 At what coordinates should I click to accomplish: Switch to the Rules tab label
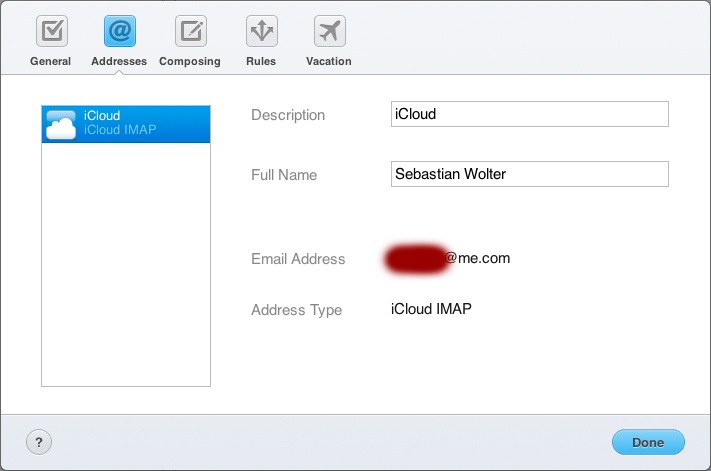pyautogui.click(x=261, y=61)
